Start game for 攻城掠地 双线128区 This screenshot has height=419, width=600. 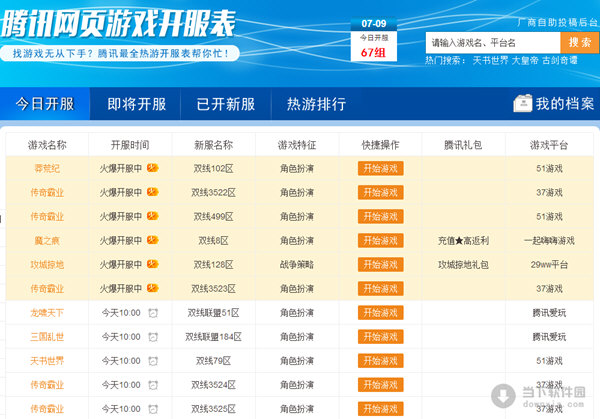point(380,264)
